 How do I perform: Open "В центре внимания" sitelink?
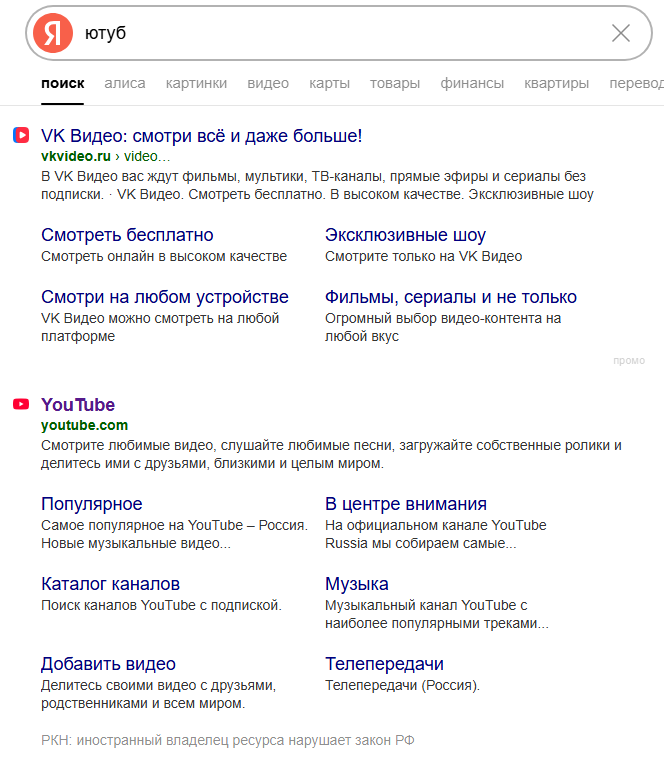(406, 504)
